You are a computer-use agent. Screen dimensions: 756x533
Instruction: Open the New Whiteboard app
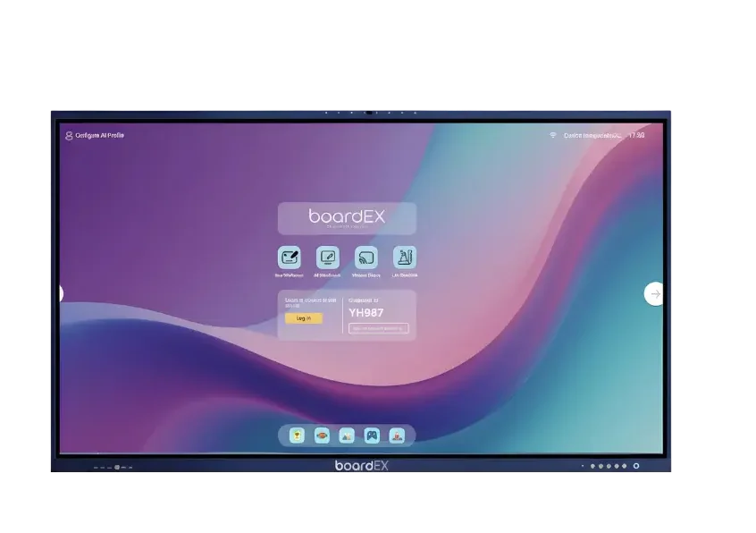point(288,257)
